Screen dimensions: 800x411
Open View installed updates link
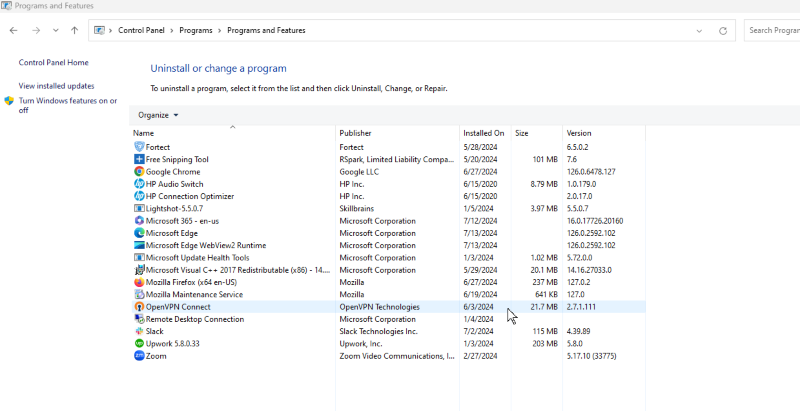pos(57,86)
